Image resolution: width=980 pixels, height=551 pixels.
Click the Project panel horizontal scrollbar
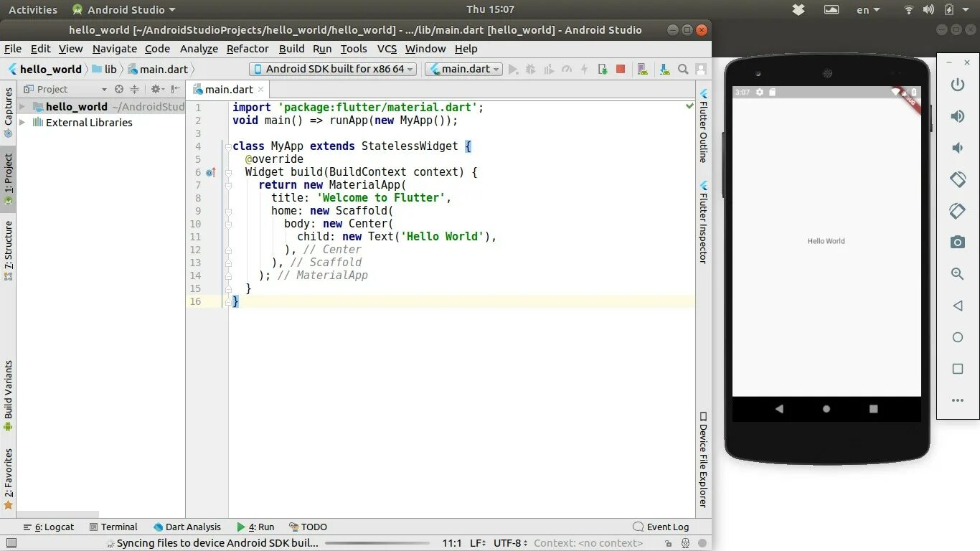(x=57, y=514)
